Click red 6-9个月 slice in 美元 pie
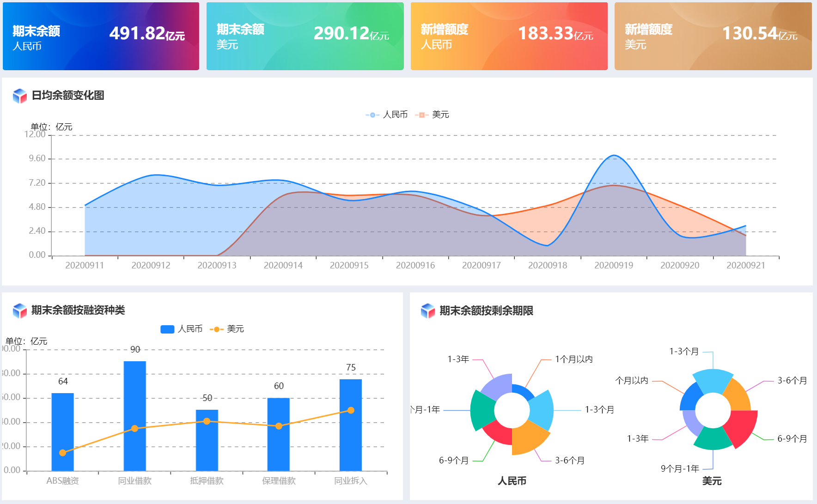Viewport: 817px width, 504px height. point(742,425)
